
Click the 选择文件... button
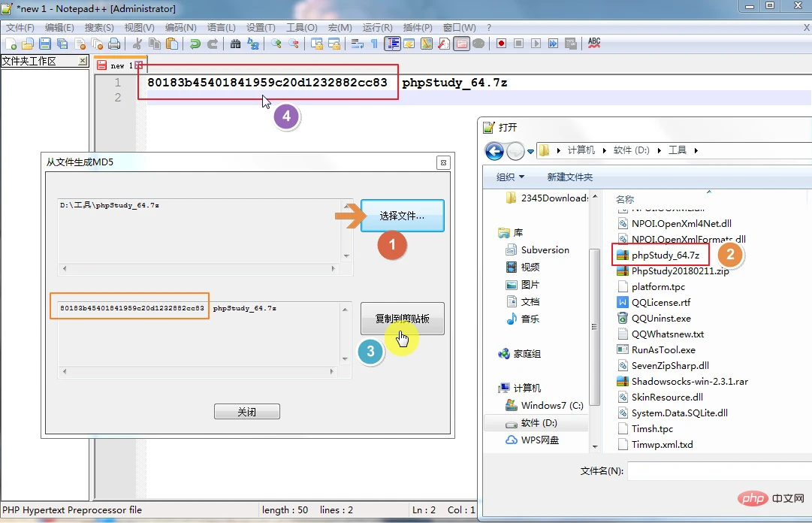403,216
